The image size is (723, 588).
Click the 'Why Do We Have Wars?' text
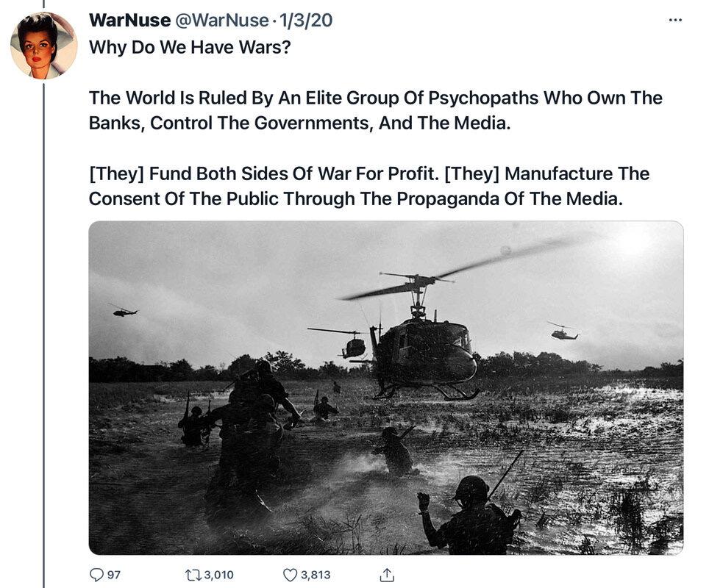(x=190, y=47)
